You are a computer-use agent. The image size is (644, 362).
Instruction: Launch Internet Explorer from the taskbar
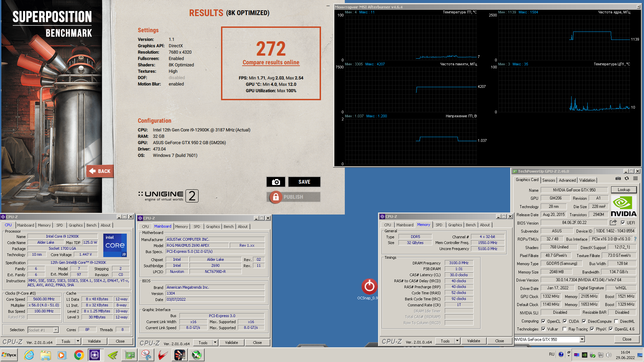click(x=29, y=355)
